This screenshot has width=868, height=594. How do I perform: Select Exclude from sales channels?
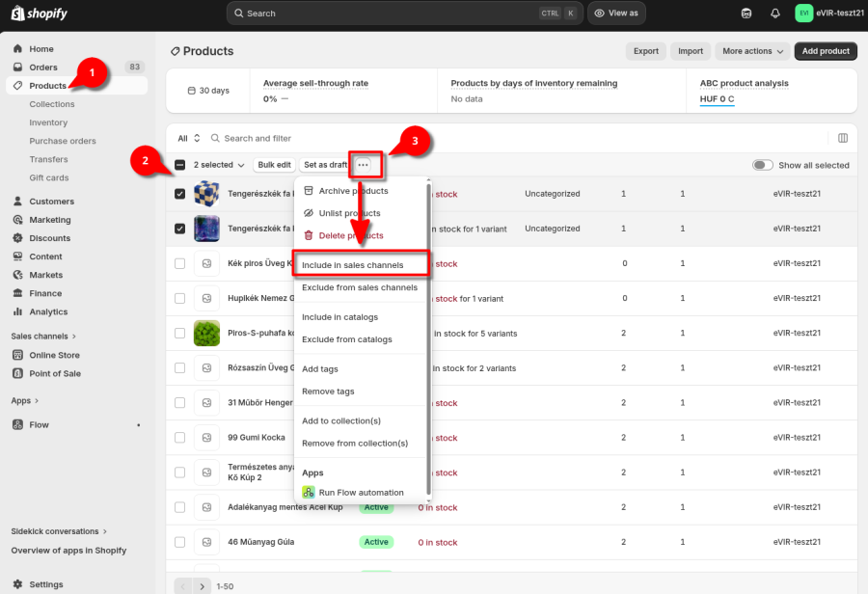[361, 287]
